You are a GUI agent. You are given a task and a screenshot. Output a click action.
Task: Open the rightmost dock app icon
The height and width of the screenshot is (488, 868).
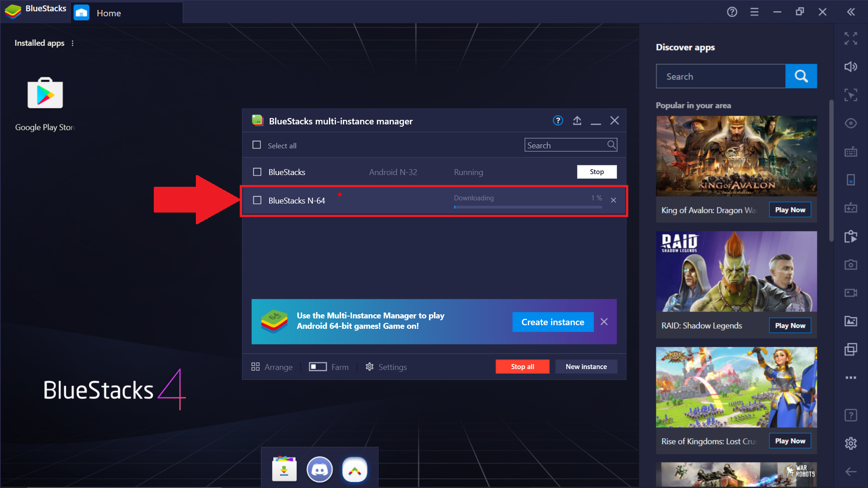tap(355, 470)
